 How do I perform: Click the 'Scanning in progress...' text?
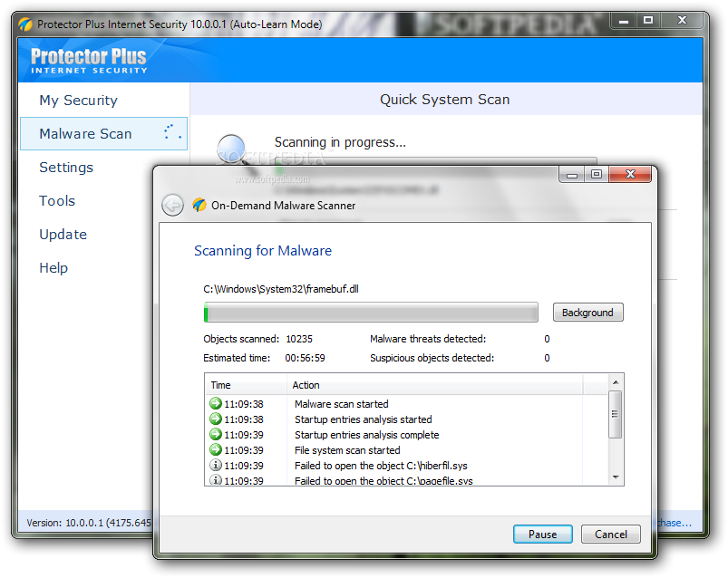coord(340,142)
